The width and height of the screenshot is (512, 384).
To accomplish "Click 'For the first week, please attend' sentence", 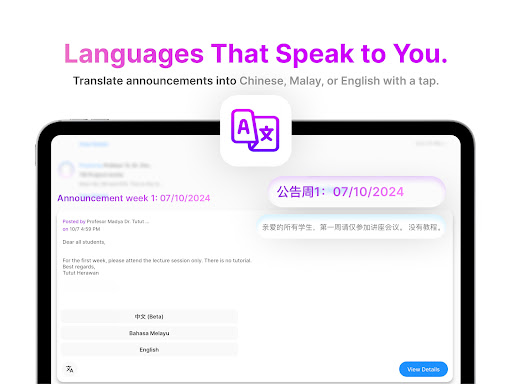I will click(157, 260).
